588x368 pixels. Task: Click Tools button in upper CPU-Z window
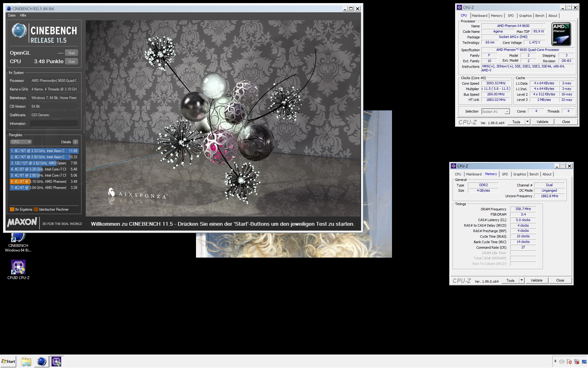click(516, 122)
